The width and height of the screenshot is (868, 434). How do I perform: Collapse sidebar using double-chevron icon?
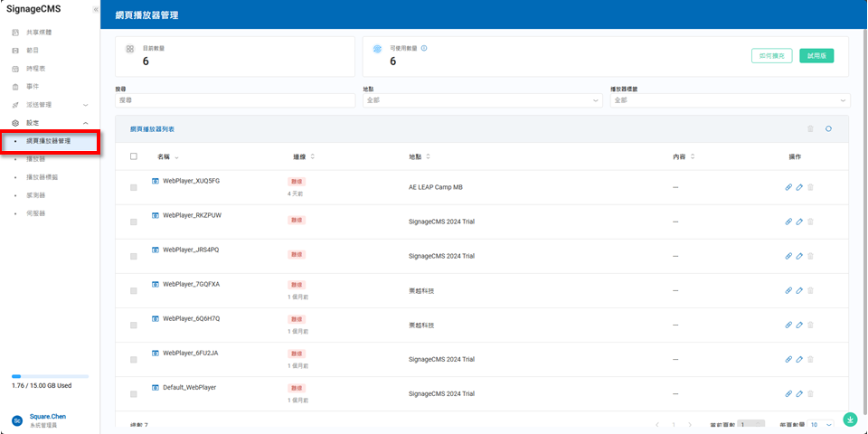pos(95,9)
